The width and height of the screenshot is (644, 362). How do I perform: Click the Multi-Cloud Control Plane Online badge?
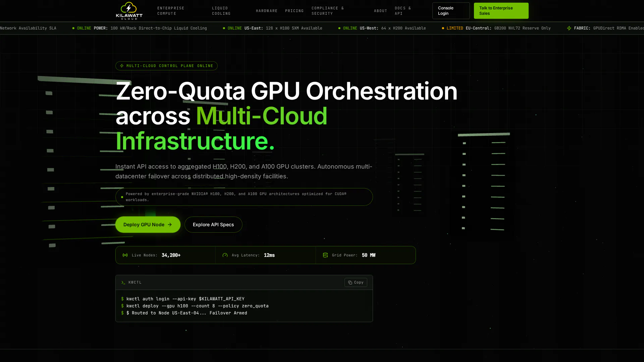pos(166,66)
